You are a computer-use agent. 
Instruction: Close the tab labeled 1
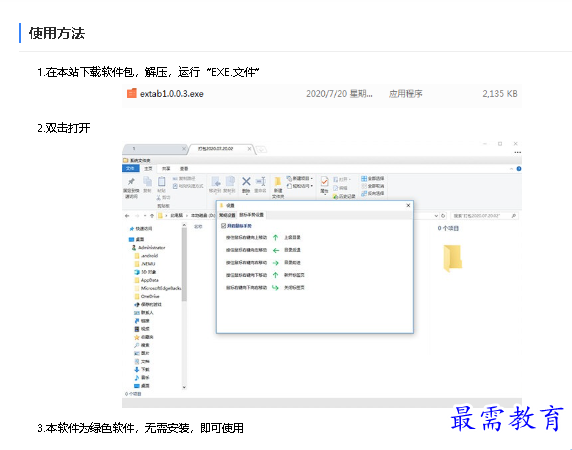click(183, 149)
